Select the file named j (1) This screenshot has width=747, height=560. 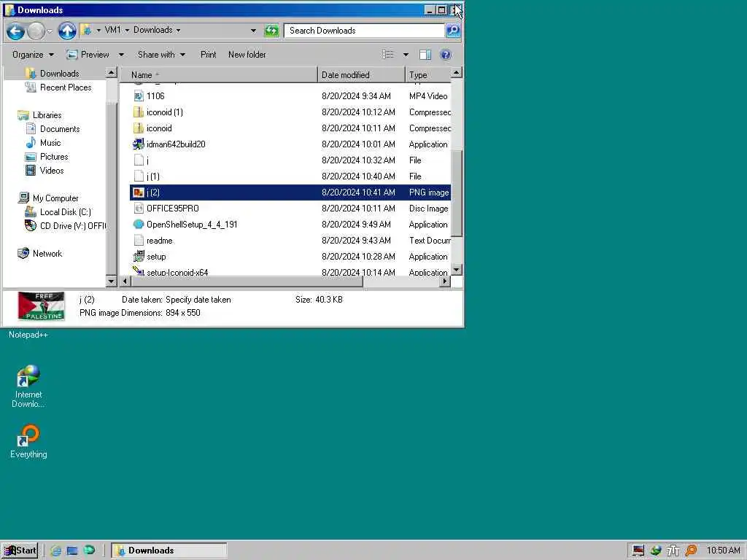coord(290,176)
